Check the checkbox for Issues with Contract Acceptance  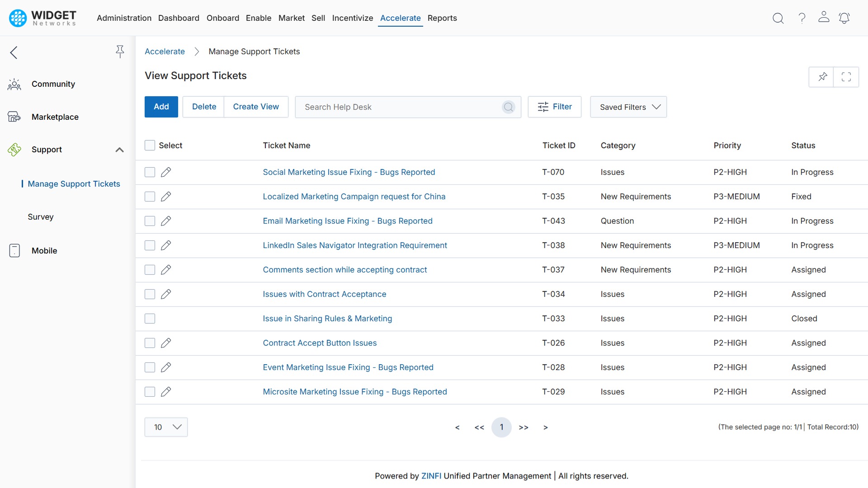pos(150,294)
